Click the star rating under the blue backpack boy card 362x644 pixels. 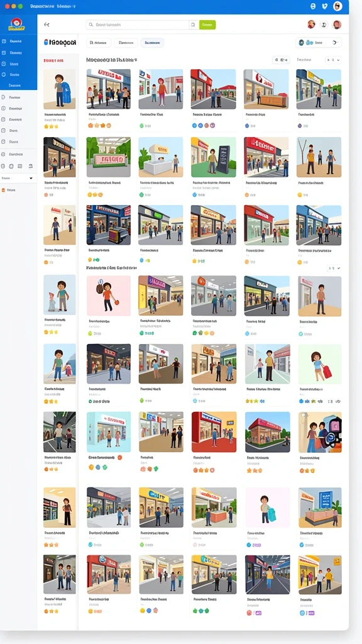(x=51, y=126)
